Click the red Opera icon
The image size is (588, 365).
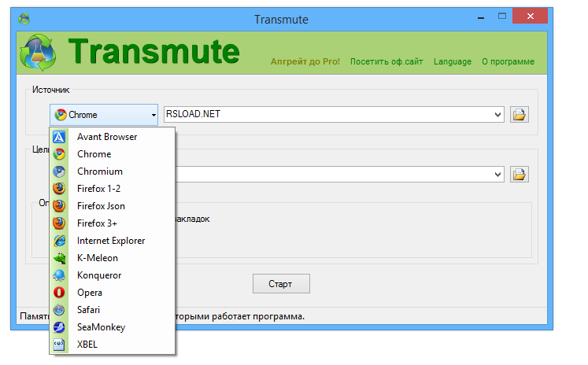click(59, 293)
